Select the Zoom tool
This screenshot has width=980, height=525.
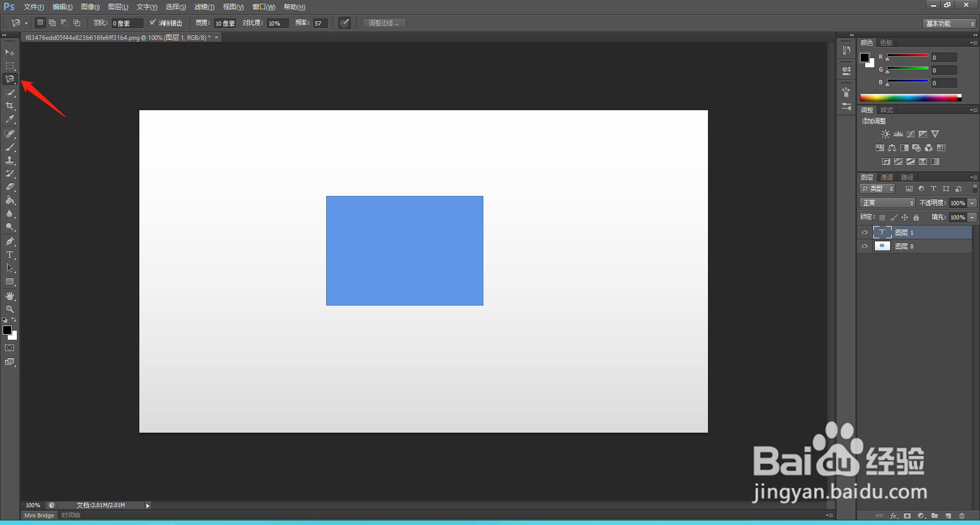point(10,309)
